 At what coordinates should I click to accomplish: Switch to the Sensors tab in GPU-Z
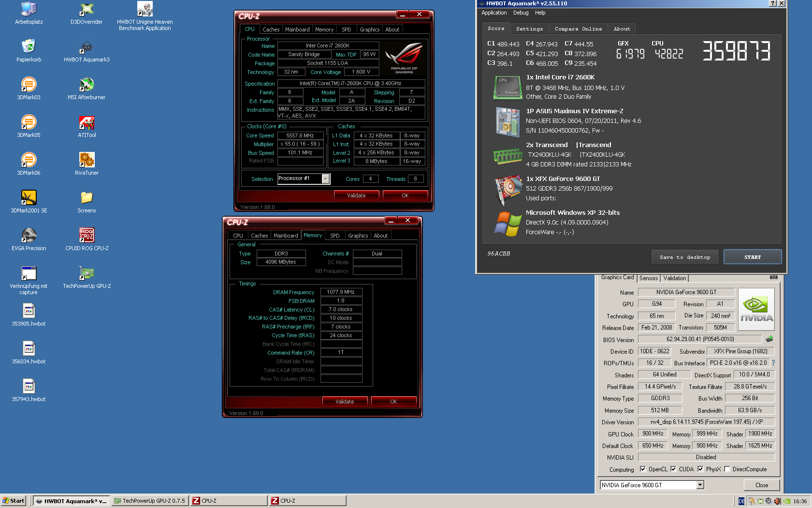coord(649,278)
